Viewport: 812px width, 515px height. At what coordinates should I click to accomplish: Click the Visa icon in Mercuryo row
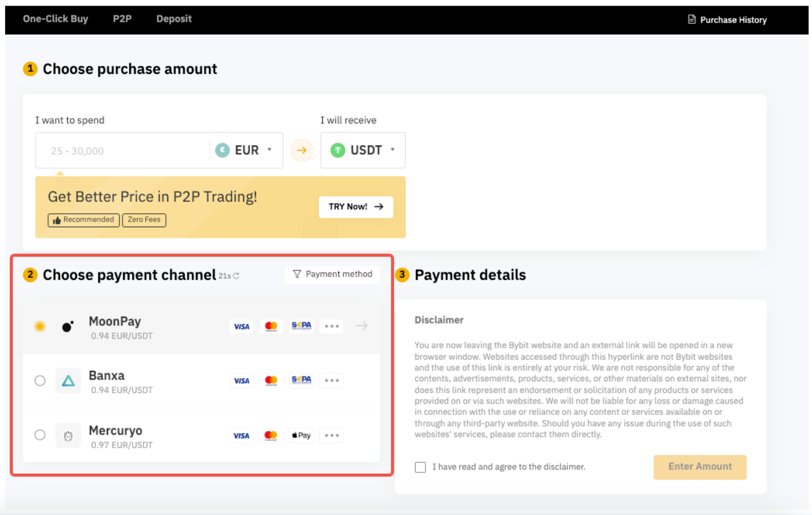[x=241, y=436]
